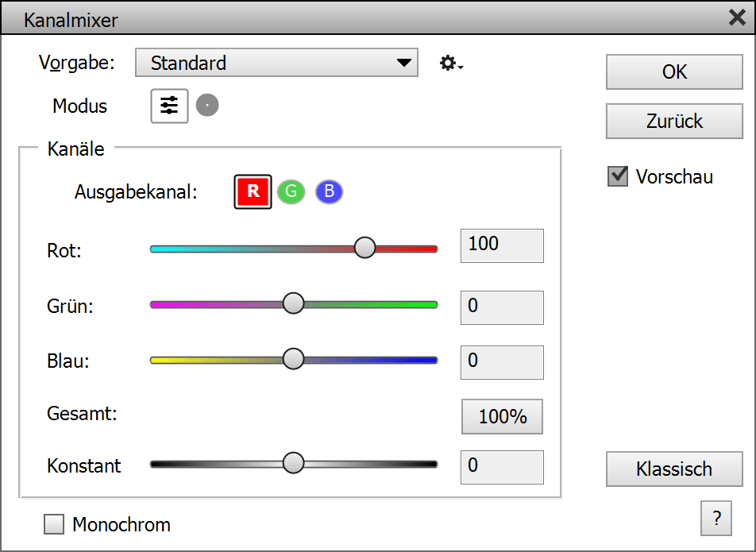Open preset options gear menu
This screenshot has width=756, height=552.
(x=450, y=64)
